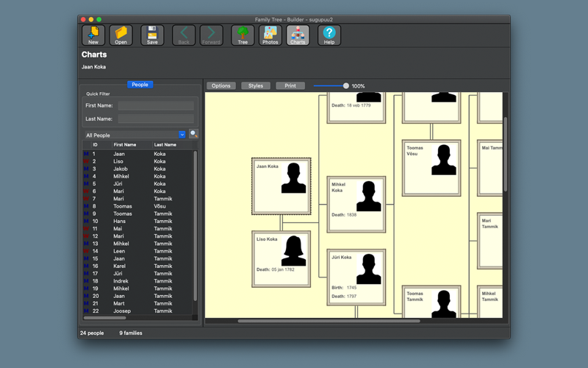Select row 3 Jakob Koka

click(137, 169)
